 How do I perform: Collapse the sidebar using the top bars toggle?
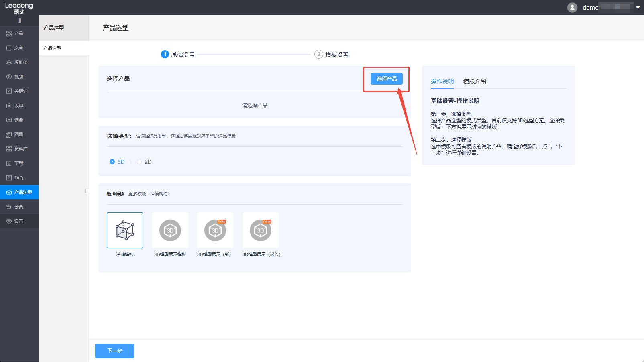(x=19, y=21)
